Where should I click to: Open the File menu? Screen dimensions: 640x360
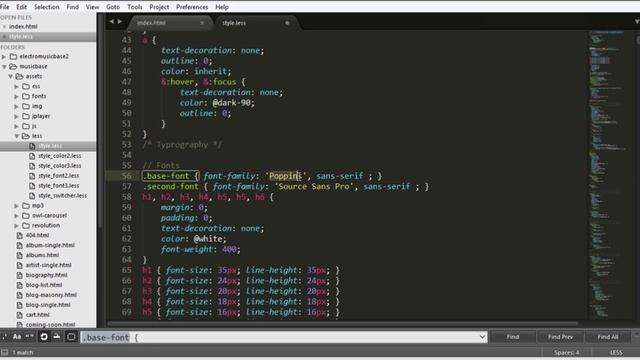[4, 7]
